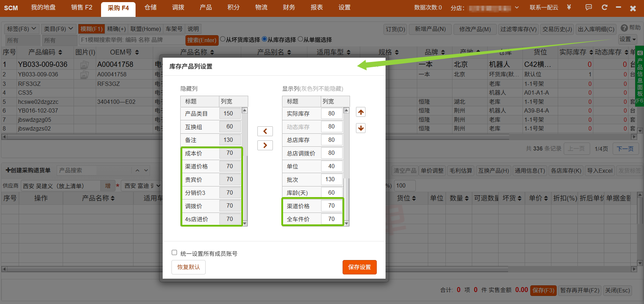Switch to 销售 F2 tab
The height and width of the screenshot is (304, 644).
(x=82, y=7)
